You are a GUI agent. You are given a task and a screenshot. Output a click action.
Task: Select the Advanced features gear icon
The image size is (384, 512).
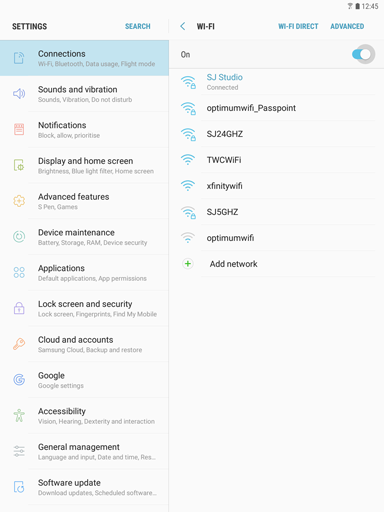(x=19, y=201)
